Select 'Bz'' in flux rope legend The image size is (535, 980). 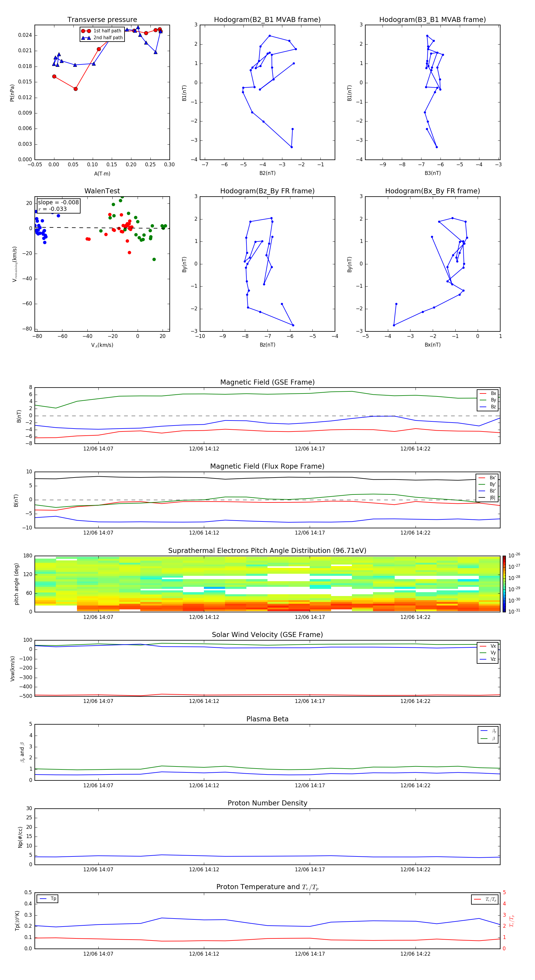coord(487,491)
